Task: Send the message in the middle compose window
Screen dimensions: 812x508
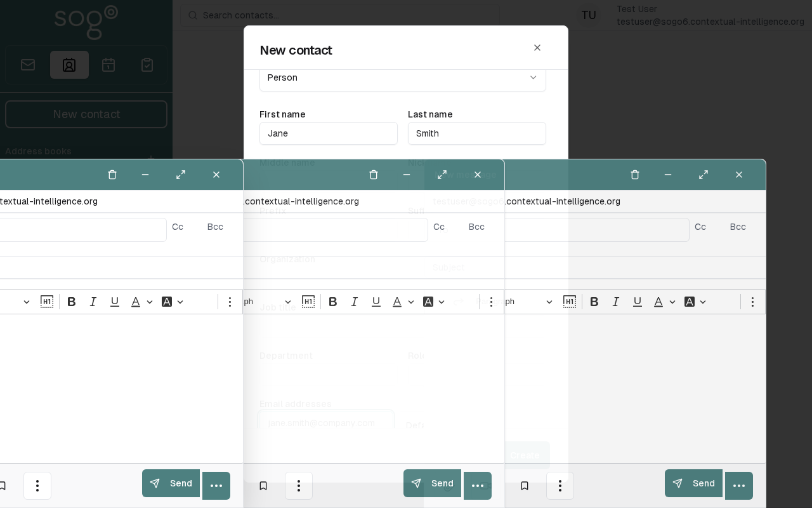Action: 432,483
